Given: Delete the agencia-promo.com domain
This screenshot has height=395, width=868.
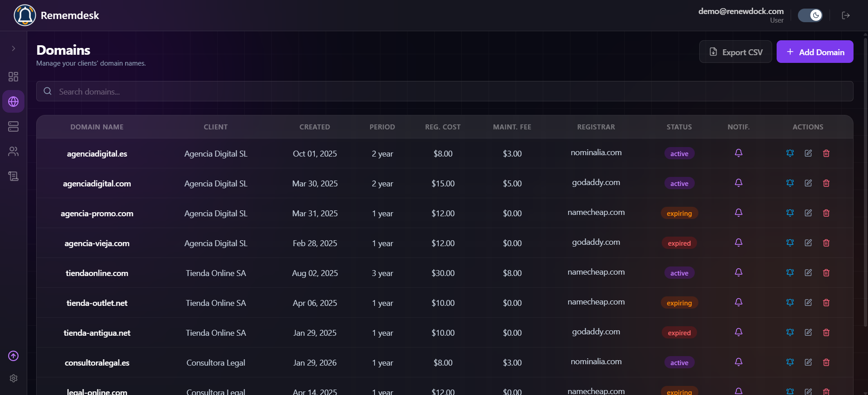Looking at the screenshot, I should [826, 213].
